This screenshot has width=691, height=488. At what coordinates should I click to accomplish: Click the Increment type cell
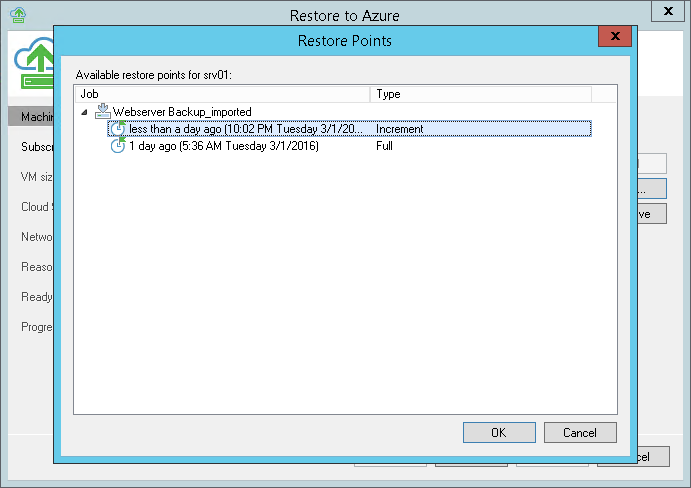399,129
